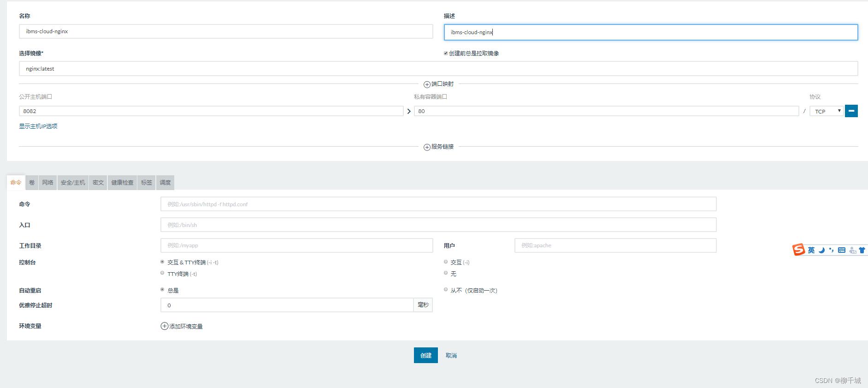Add a port mapping with plus icon

pyautogui.click(x=427, y=84)
